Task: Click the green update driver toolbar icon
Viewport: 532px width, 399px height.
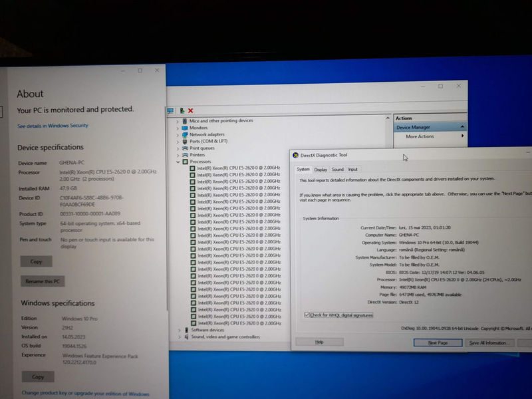Action: pos(182,110)
